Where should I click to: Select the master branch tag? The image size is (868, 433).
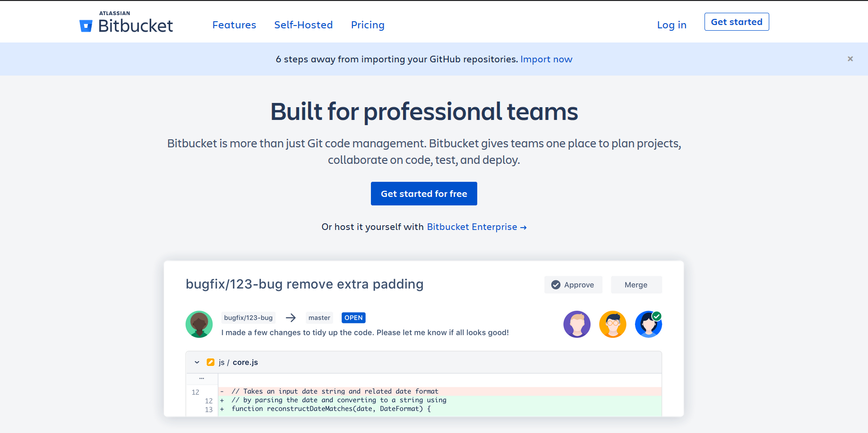(x=319, y=318)
